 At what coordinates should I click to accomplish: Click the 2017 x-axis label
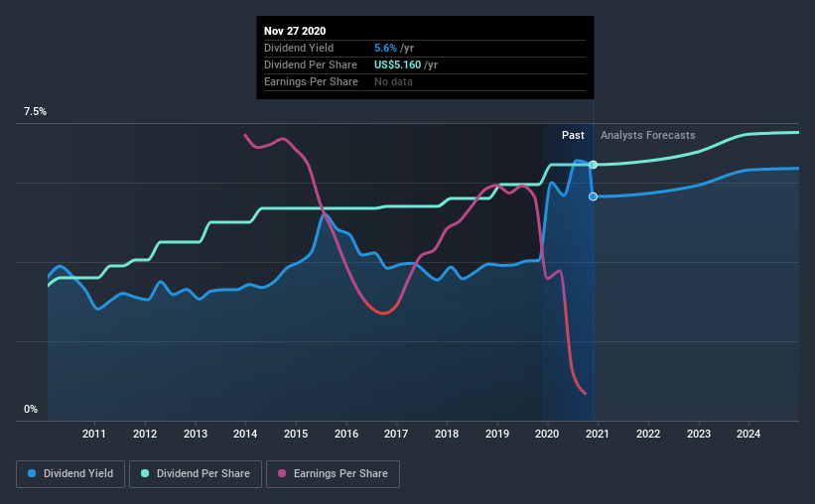pyautogui.click(x=396, y=434)
